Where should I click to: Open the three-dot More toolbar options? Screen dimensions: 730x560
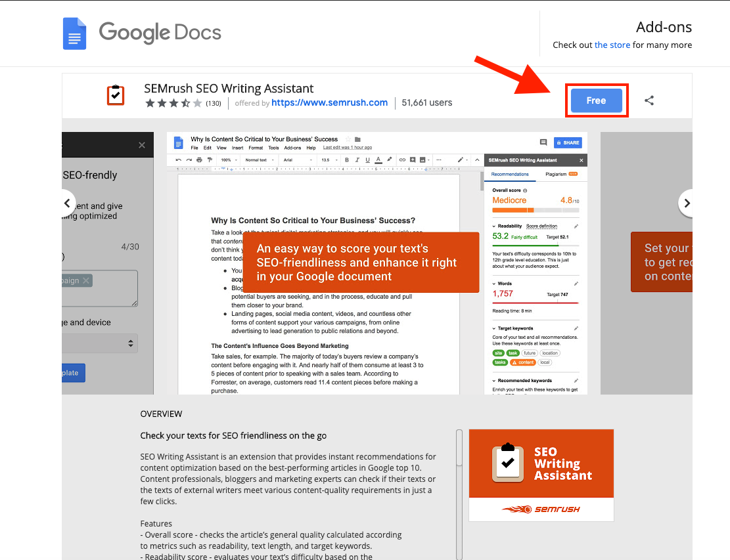(x=438, y=160)
